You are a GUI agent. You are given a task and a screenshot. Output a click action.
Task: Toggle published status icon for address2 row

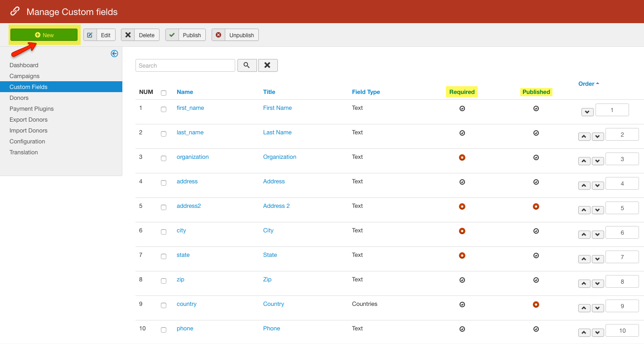(536, 206)
